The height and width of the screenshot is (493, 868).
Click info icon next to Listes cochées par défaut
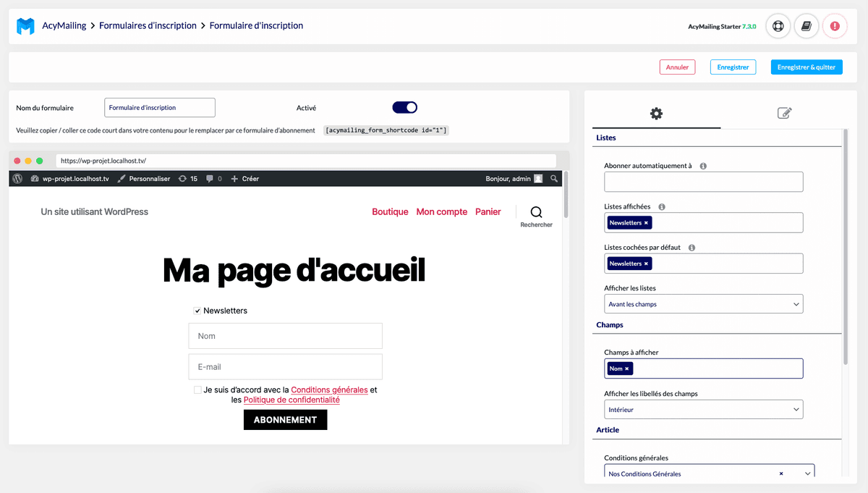click(692, 248)
